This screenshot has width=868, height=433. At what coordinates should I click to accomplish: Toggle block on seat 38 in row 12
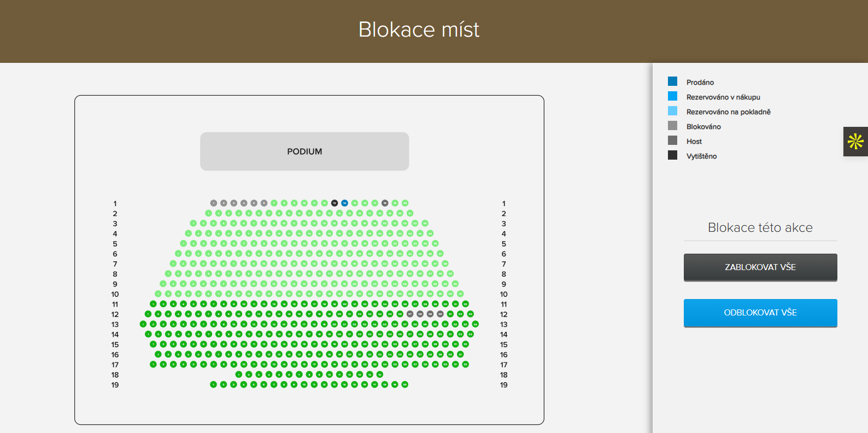[x=419, y=314]
